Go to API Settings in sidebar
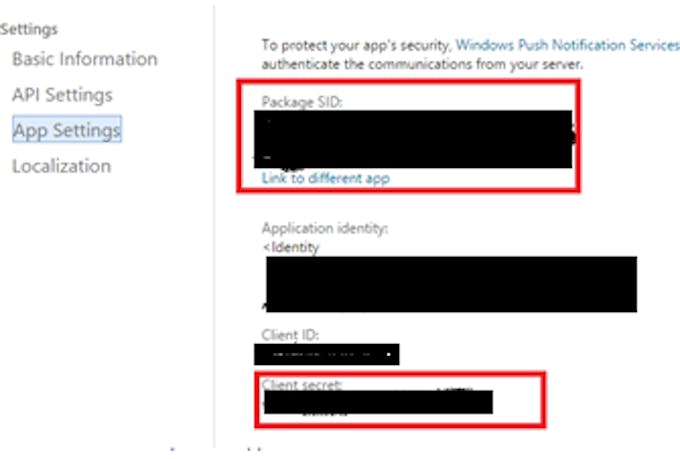Image resolution: width=680 pixels, height=459 pixels. (62, 95)
